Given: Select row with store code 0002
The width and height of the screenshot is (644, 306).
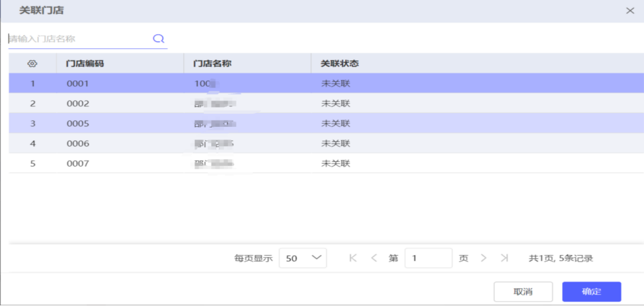Looking at the screenshot, I should [x=77, y=104].
